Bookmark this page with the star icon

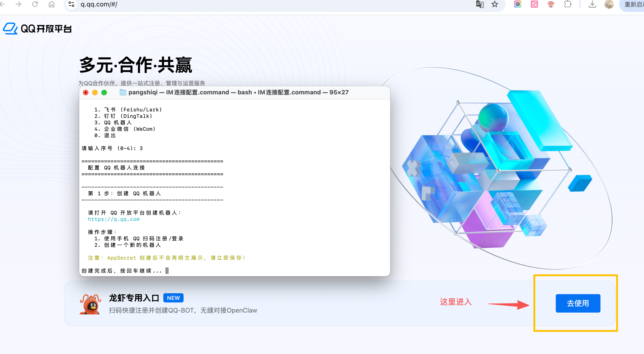[495, 4]
